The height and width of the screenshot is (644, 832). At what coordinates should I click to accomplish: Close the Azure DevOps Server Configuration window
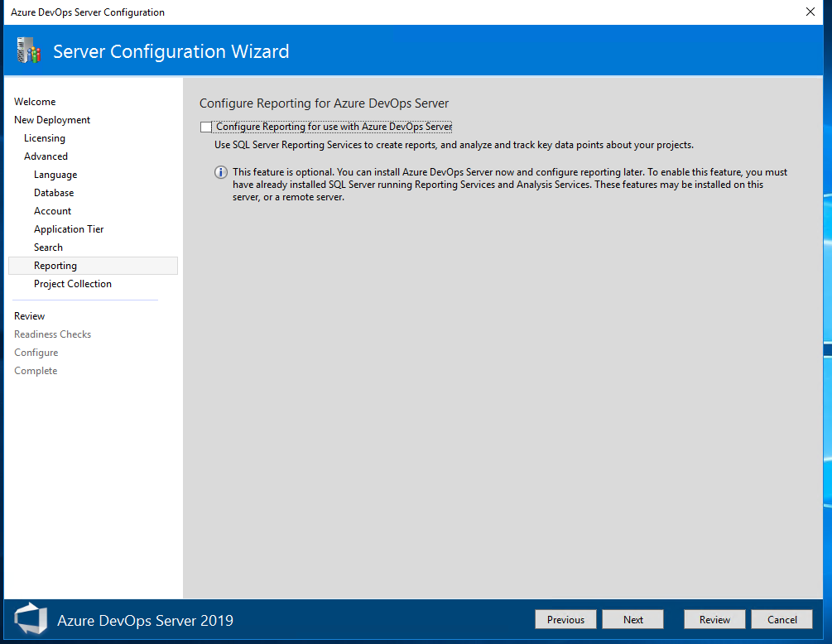click(810, 12)
